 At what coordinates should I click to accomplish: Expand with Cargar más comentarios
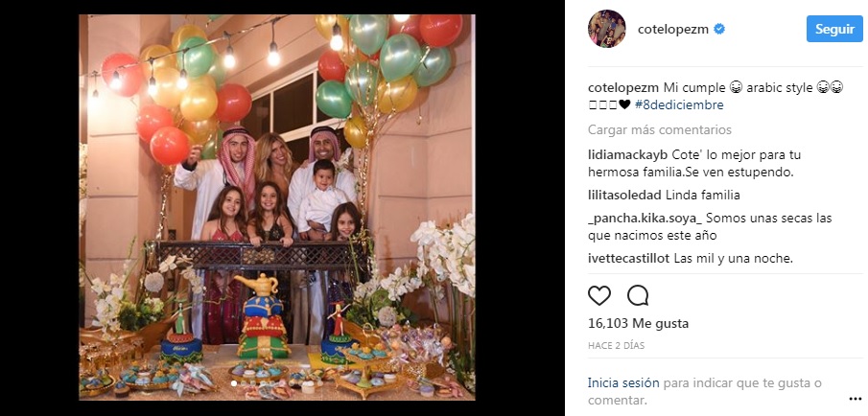660,130
